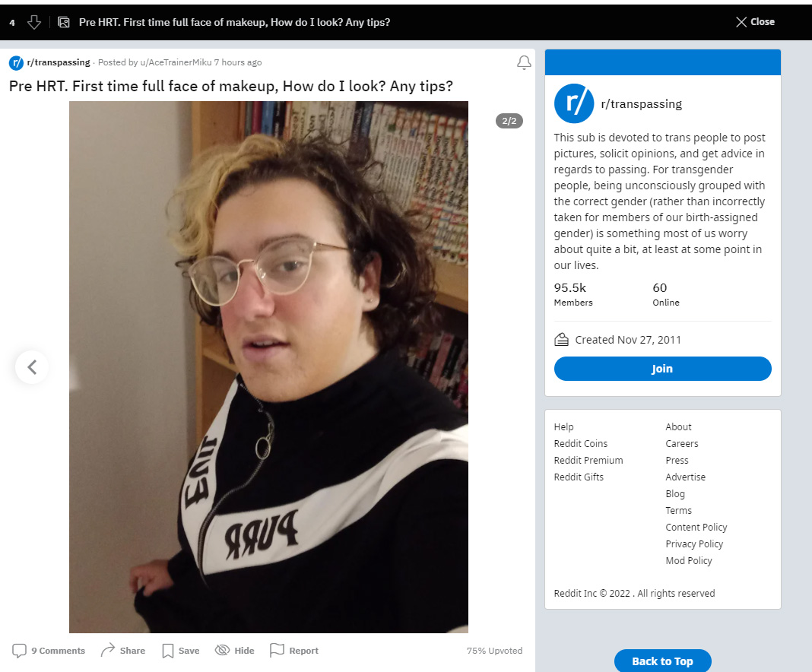Click the image post icon in header
Screen dimensions: 812x672
coord(64,22)
